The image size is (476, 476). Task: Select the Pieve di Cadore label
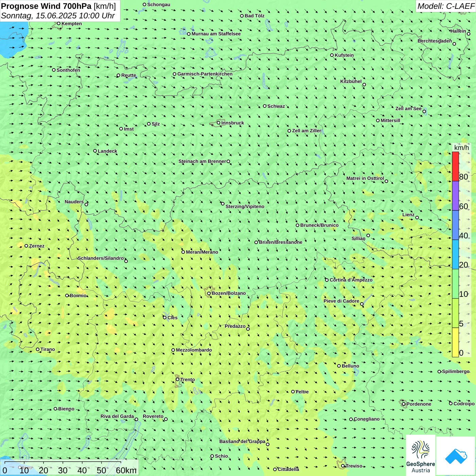341,301
